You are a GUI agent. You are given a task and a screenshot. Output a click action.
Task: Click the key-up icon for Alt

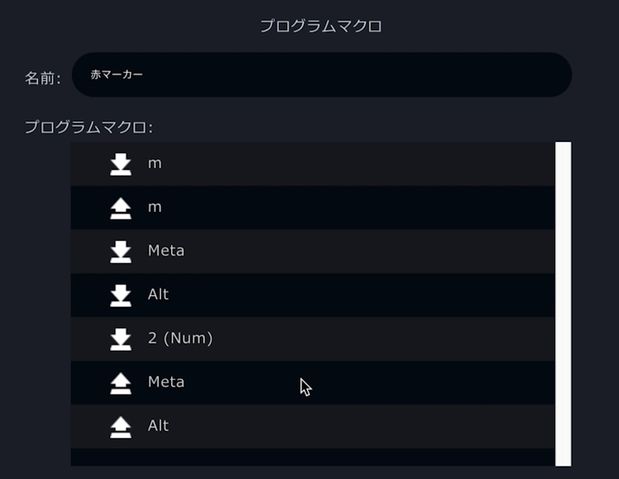(x=120, y=427)
